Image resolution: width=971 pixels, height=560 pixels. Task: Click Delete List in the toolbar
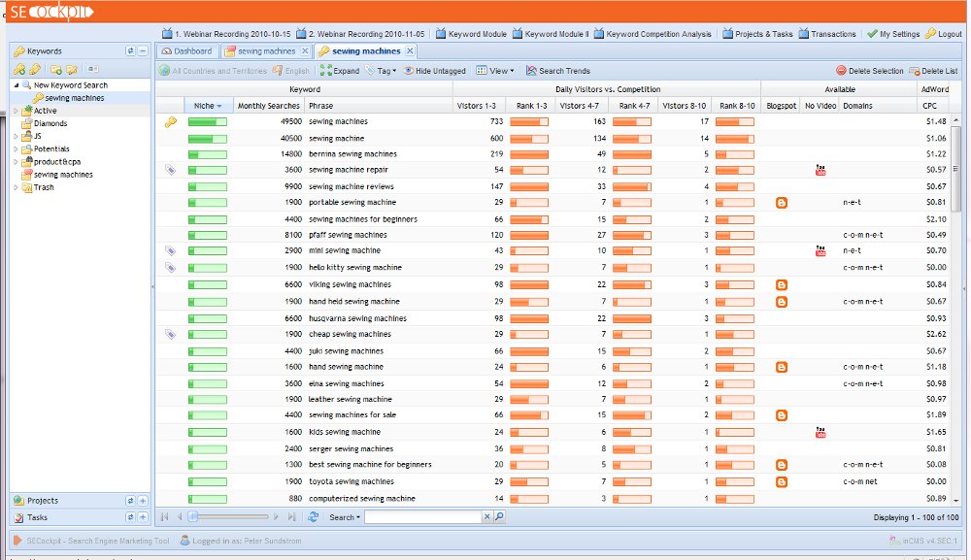(933, 71)
